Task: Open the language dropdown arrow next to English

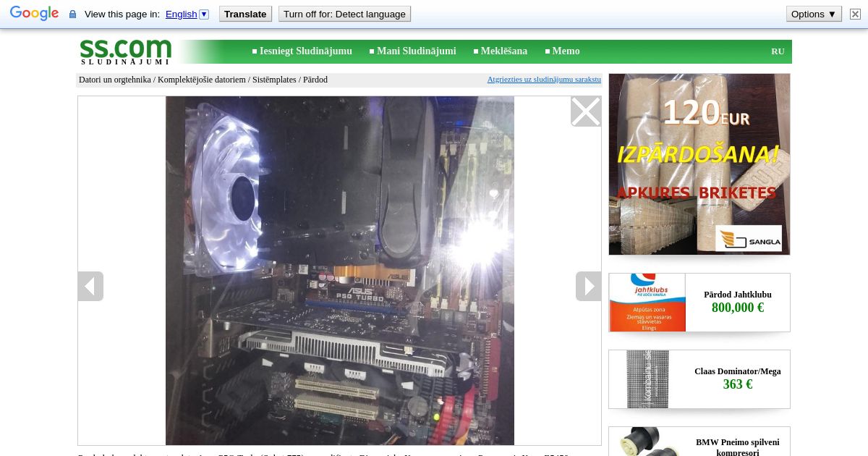Action: tap(204, 14)
